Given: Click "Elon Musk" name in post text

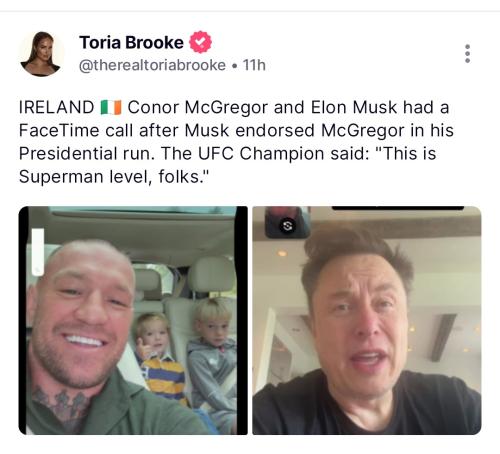Looking at the screenshot, I should [x=354, y=107].
